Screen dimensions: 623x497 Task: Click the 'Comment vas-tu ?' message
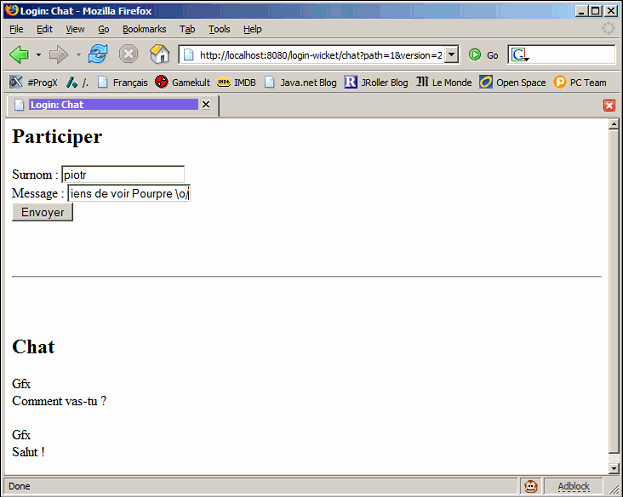point(59,401)
